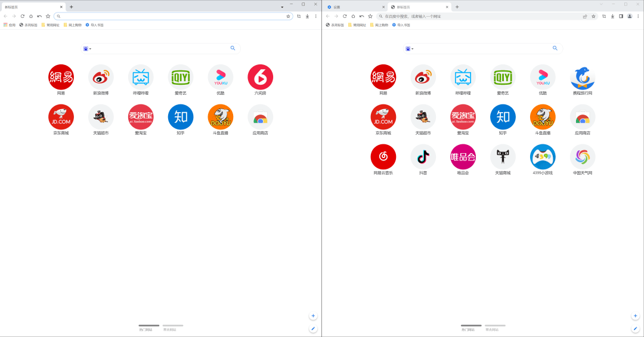
Task: Open the 六间房 shortcut tile
Action: [260, 77]
